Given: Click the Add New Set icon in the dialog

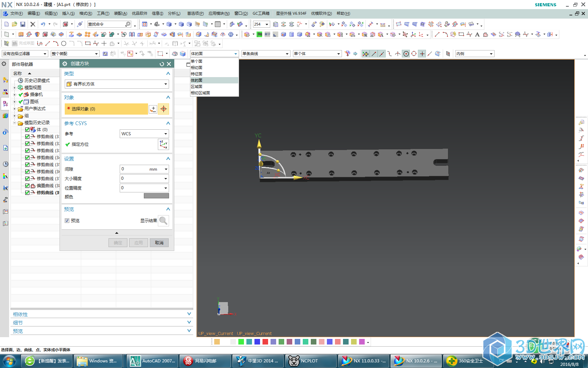Looking at the screenshot, I should pos(153,109).
